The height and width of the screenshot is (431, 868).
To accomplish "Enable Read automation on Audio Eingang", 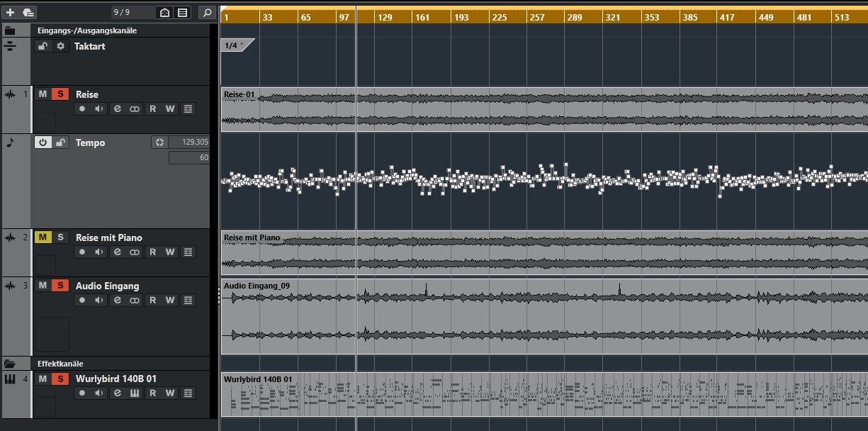I will (152, 301).
